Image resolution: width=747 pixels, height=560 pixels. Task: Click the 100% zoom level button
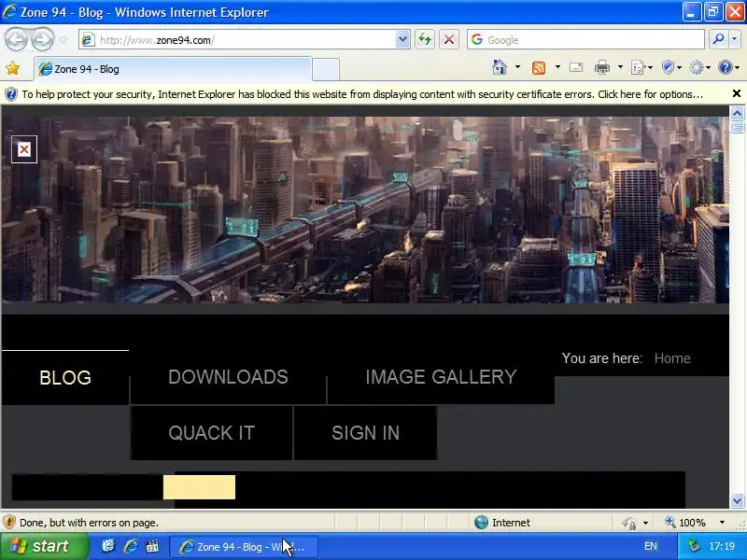685,523
